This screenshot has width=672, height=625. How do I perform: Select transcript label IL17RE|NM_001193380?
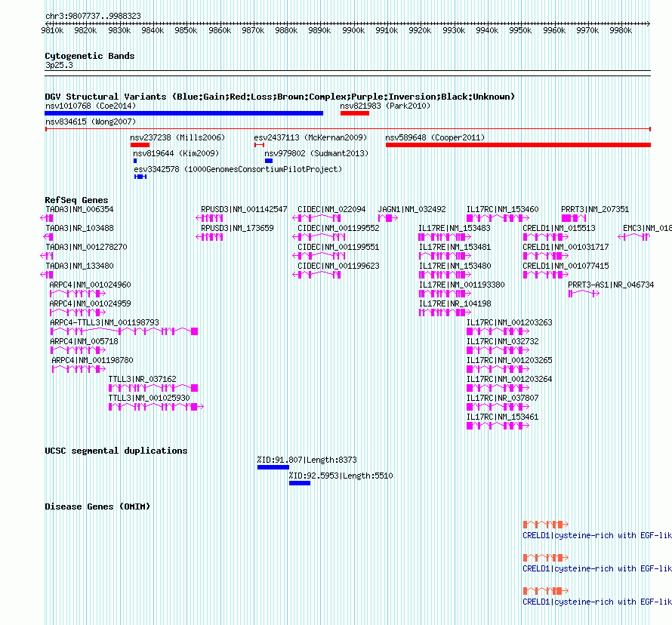[461, 285]
